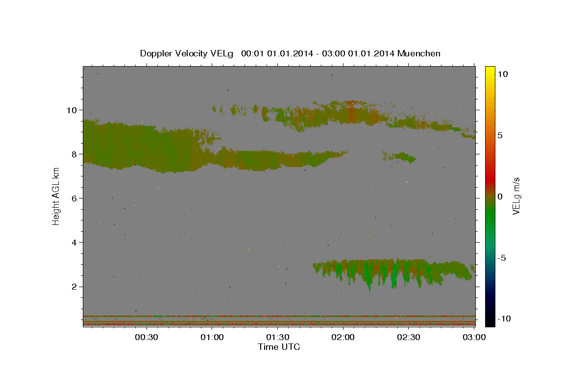Screen dimensions: 588x392
Task: Click the 03:00 time tick label
Action: (474, 337)
